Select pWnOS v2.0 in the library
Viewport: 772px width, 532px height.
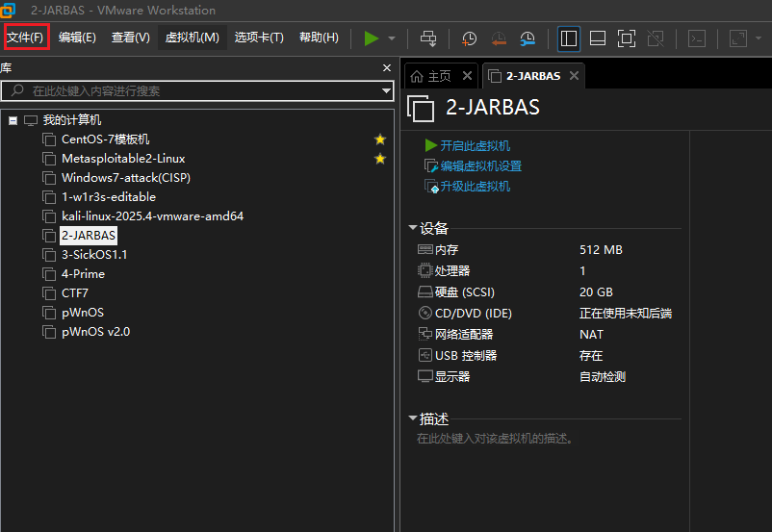click(x=96, y=332)
